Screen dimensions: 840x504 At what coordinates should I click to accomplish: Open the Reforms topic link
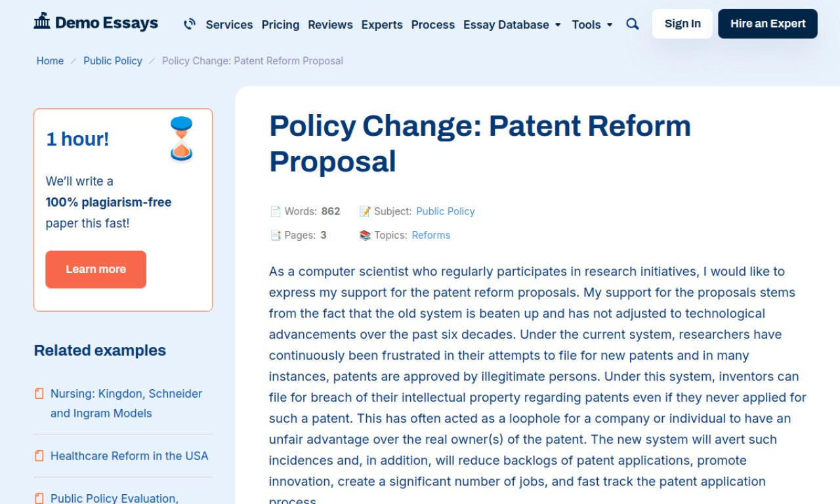[x=430, y=235]
